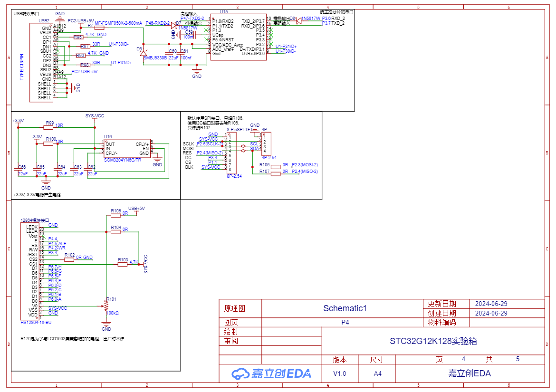The width and height of the screenshot is (556, 392).
Task: Click the 原理图 label cell
Action: coord(235,308)
